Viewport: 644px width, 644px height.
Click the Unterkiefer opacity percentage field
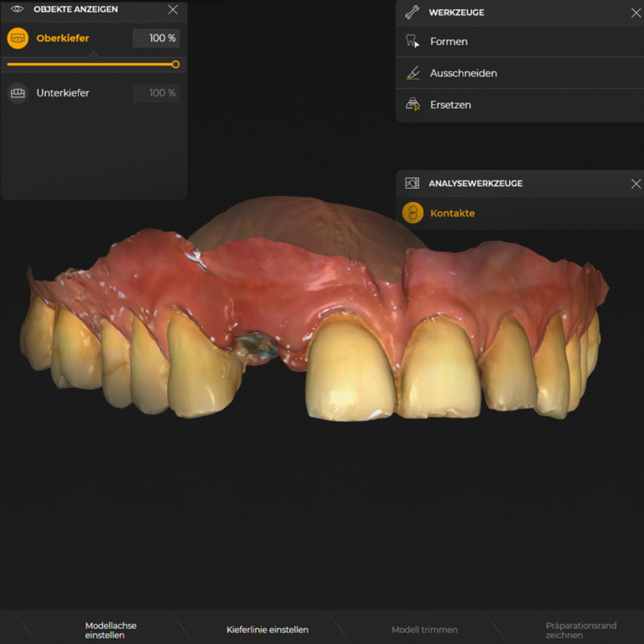click(156, 93)
